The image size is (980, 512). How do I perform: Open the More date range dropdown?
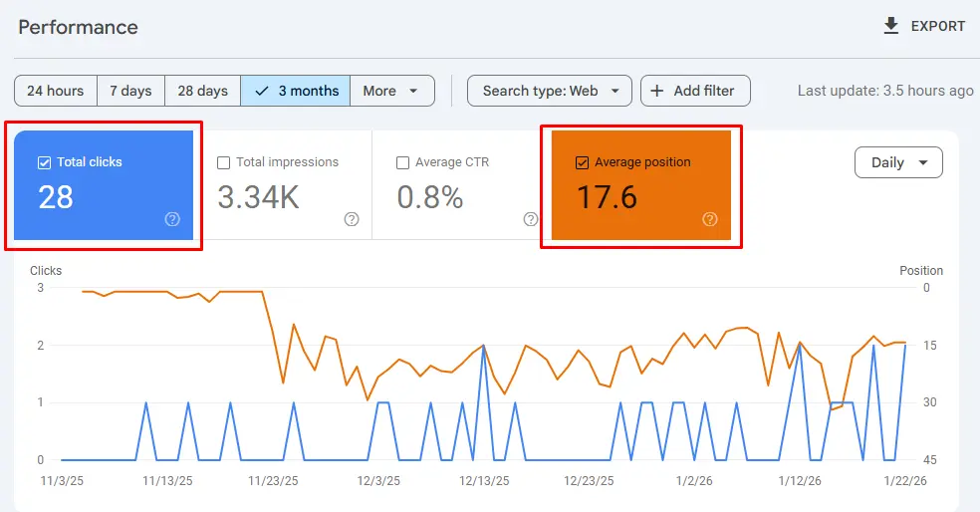click(x=391, y=91)
